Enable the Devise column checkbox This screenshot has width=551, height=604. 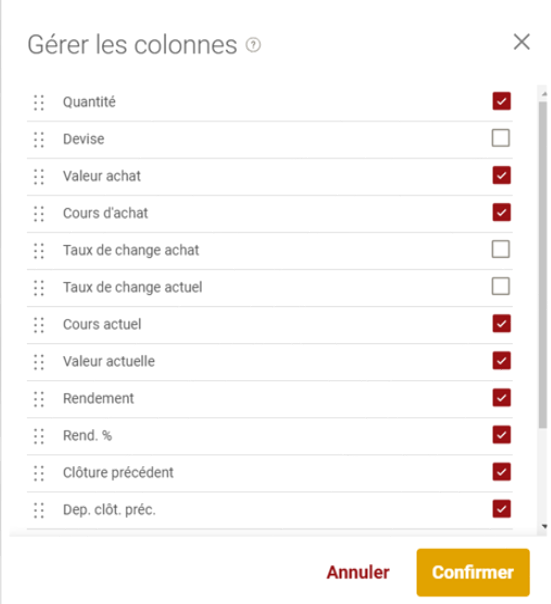tap(501, 138)
